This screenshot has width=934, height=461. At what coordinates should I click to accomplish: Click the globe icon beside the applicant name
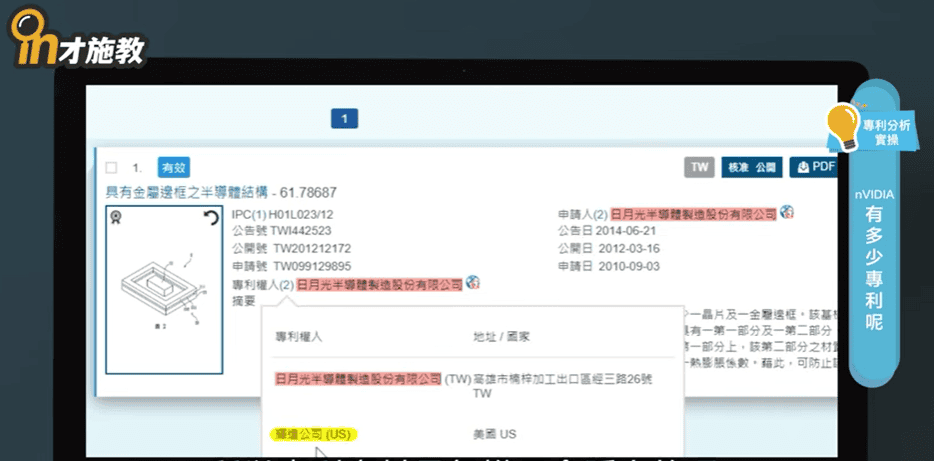787,213
